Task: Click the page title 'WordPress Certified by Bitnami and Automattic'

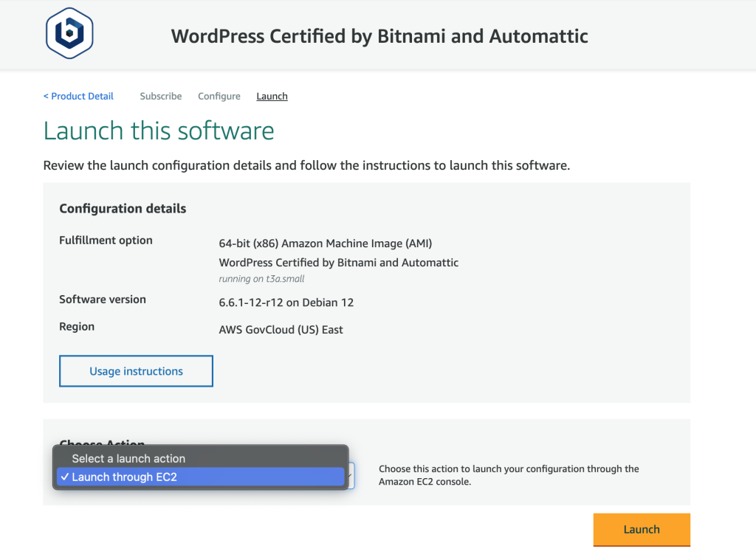Action: [379, 36]
